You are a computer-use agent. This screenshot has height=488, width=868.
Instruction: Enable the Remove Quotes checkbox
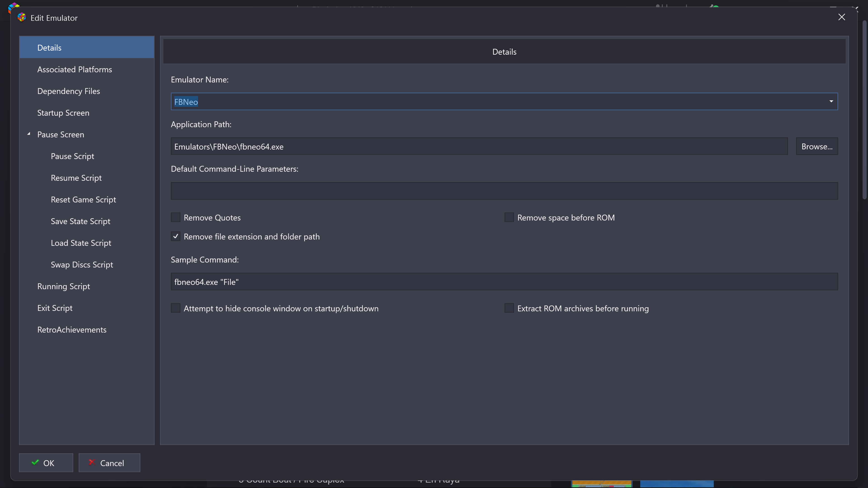176,218
